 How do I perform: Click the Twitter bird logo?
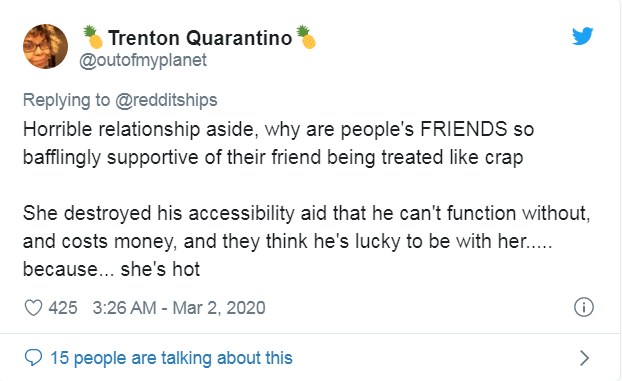tap(582, 36)
